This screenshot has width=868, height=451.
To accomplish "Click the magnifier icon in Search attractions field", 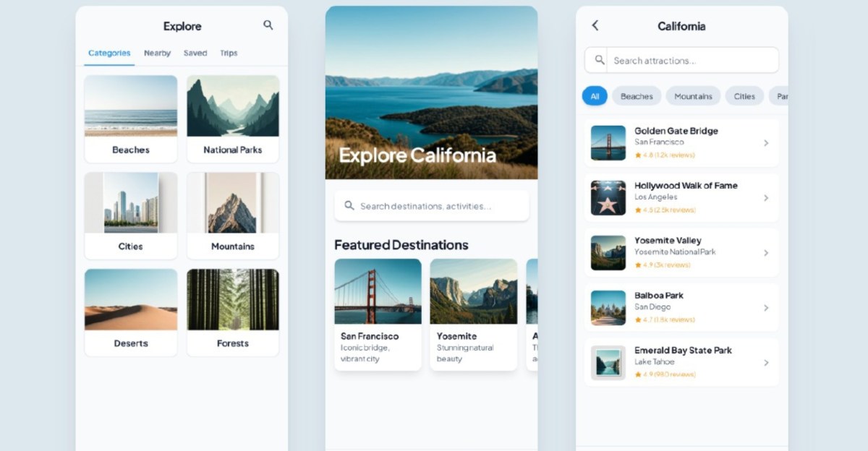I will [599, 61].
